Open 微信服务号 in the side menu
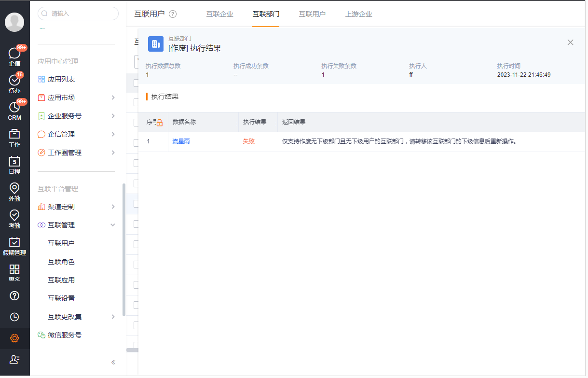The height and width of the screenshot is (378, 588). (65, 335)
